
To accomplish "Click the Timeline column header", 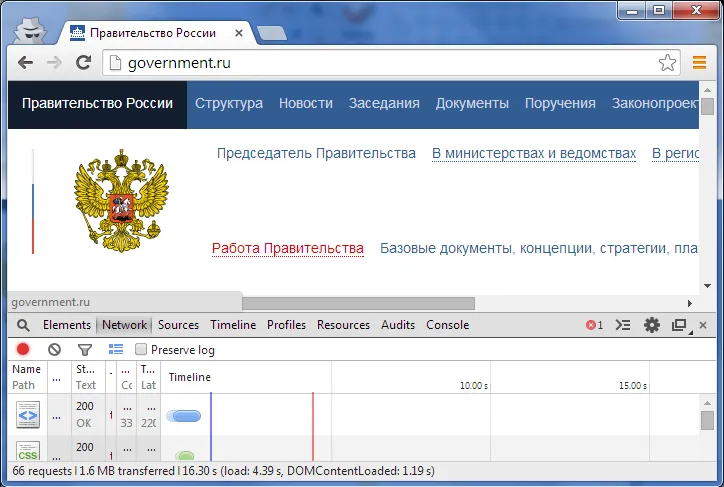I will 190,377.
